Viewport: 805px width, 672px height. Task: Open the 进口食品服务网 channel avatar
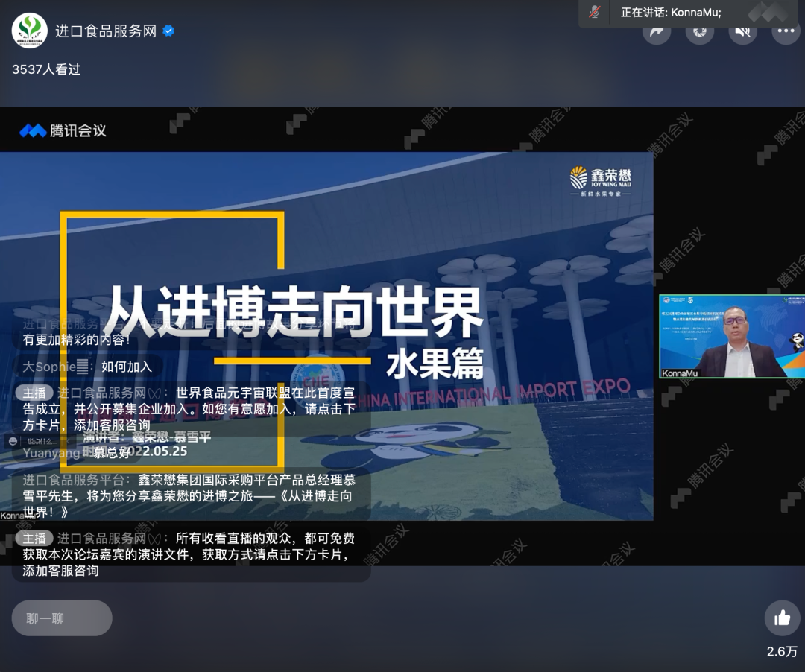30,31
